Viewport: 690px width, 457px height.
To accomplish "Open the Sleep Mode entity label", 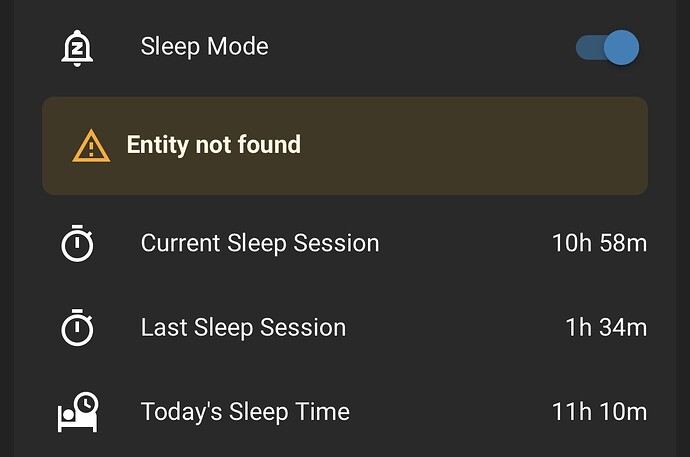I will coord(205,47).
